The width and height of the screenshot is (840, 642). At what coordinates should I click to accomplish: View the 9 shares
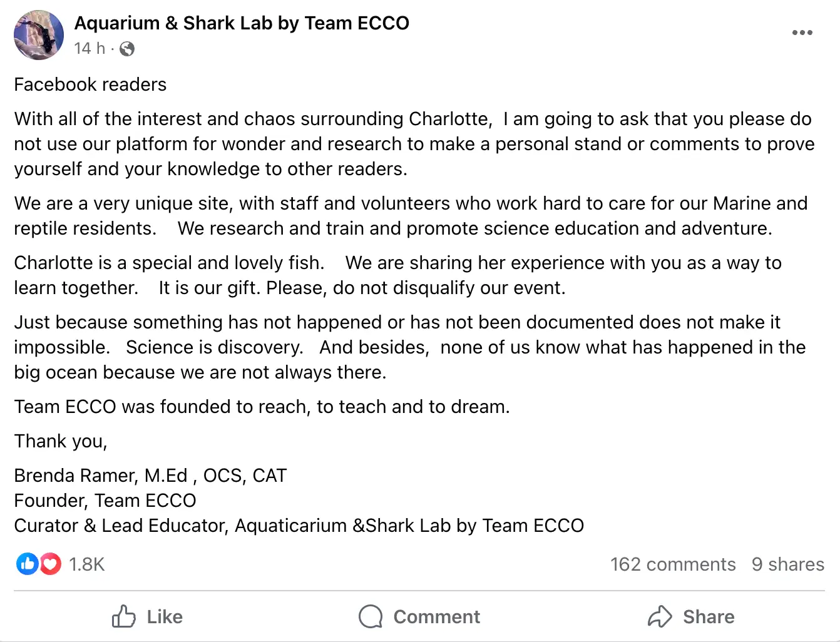[787, 564]
